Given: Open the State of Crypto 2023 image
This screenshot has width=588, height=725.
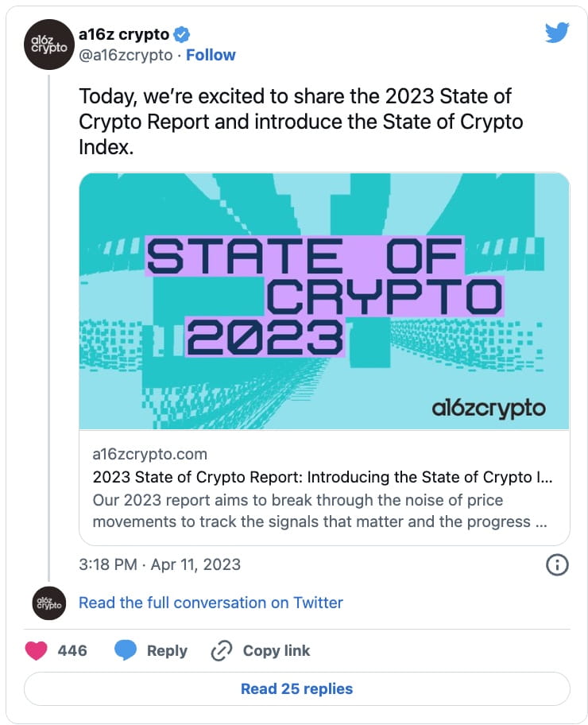Looking at the screenshot, I should [x=321, y=302].
